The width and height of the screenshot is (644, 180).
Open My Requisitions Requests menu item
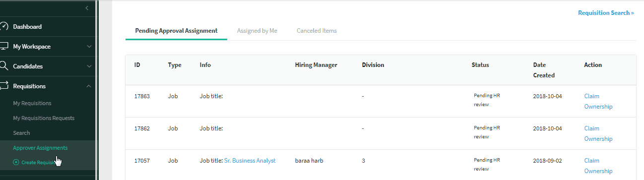44,118
